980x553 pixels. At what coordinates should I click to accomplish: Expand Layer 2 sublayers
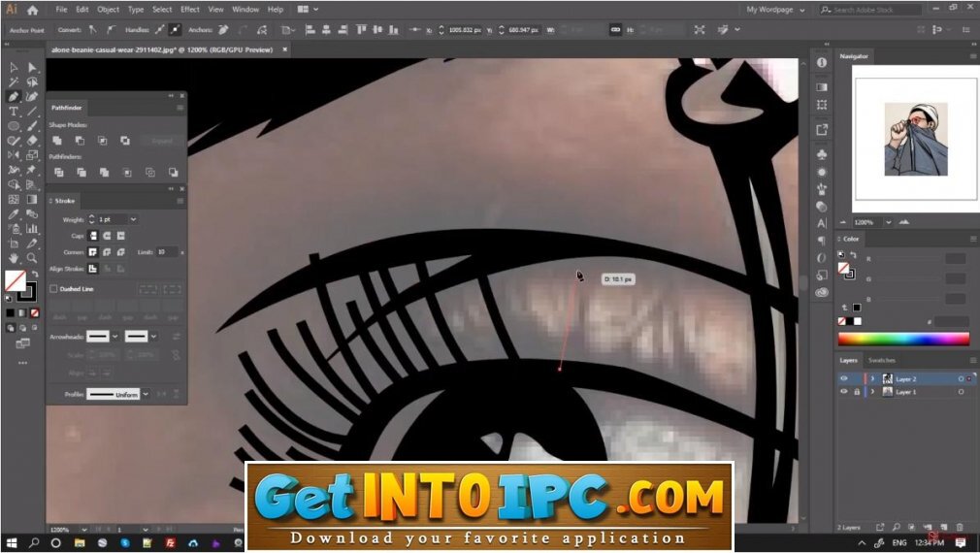(873, 378)
